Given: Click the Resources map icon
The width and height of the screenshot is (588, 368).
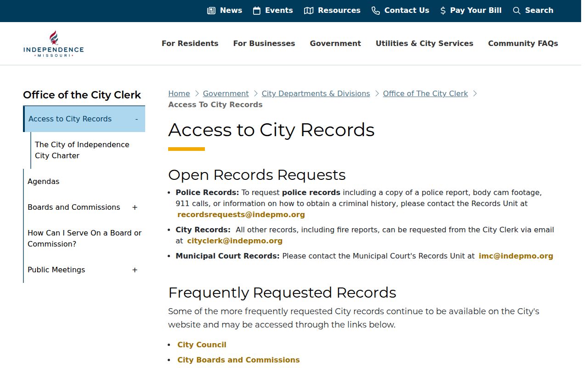Looking at the screenshot, I should [309, 11].
